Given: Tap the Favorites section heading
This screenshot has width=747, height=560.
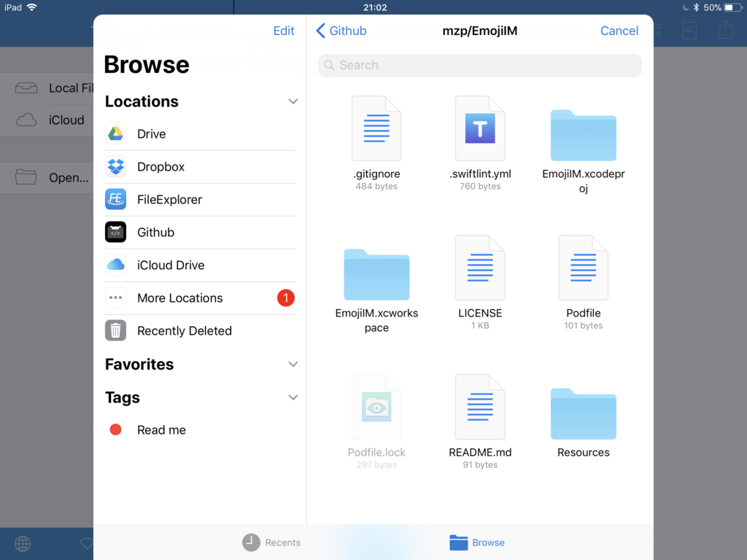Looking at the screenshot, I should click(x=139, y=365).
